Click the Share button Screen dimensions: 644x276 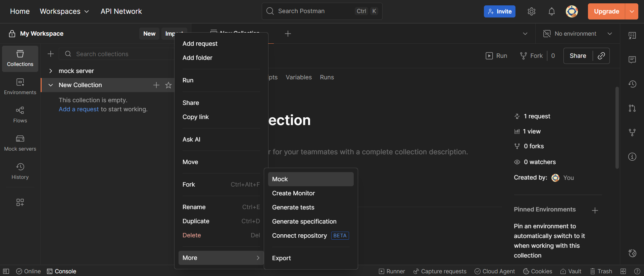(x=578, y=56)
